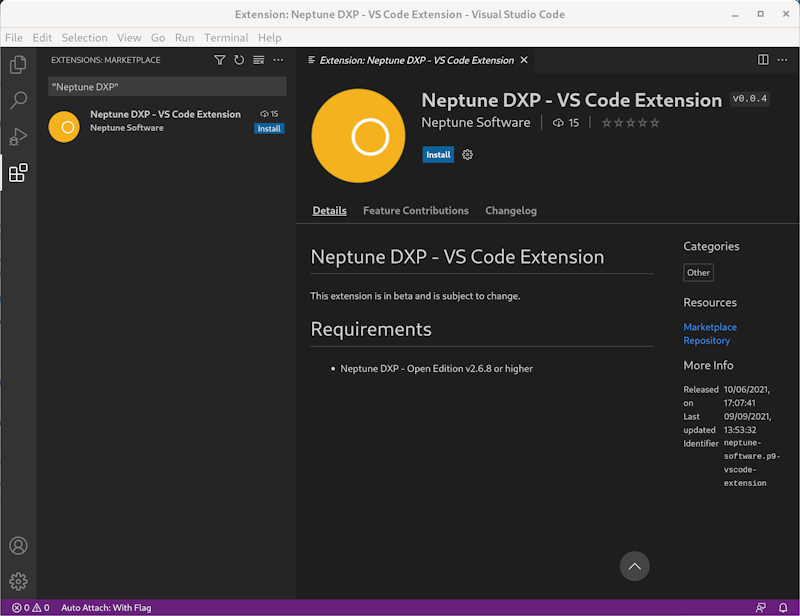This screenshot has height=616, width=800.
Task: Open the Manage gear in activity bar
Action: pyautogui.click(x=18, y=581)
